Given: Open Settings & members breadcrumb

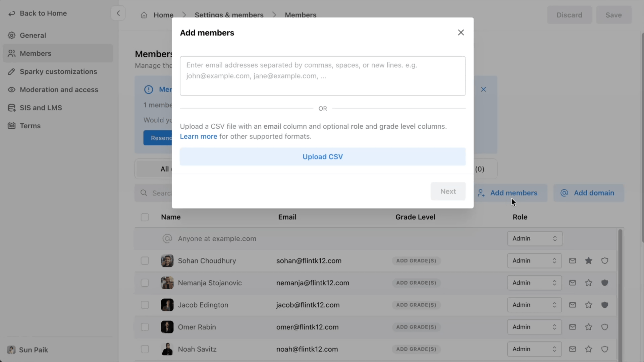Looking at the screenshot, I should [x=229, y=15].
